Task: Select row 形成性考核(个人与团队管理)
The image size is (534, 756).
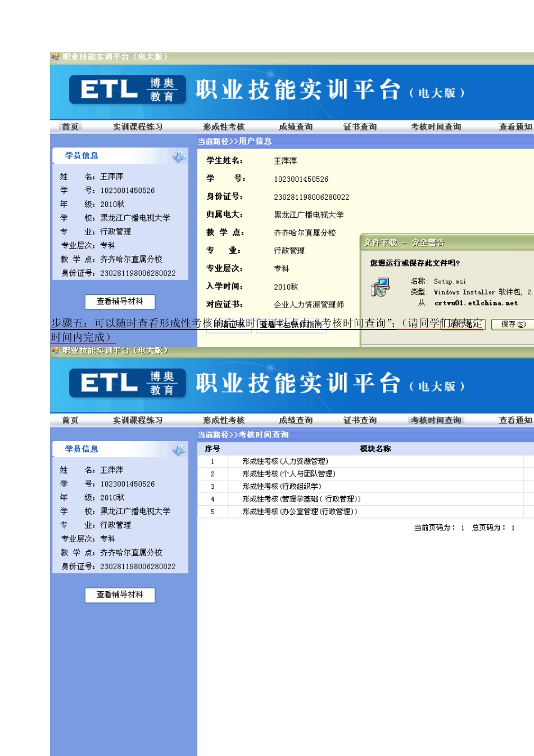Action: [x=360, y=474]
